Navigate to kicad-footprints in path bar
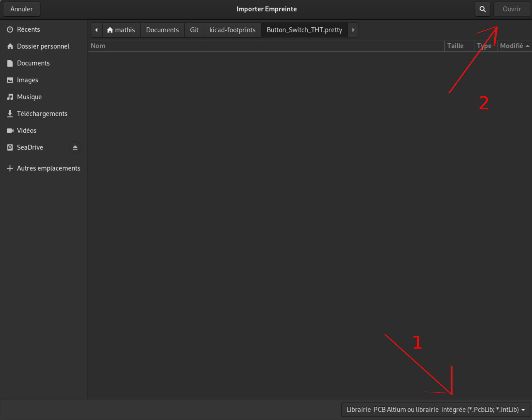Viewport: 532px width, 420px height. [232, 30]
